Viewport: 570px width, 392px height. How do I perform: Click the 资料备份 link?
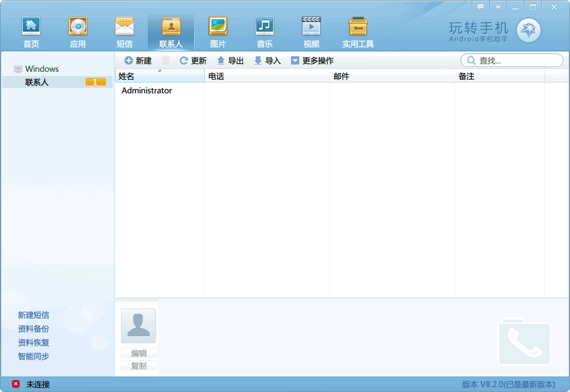pos(34,329)
